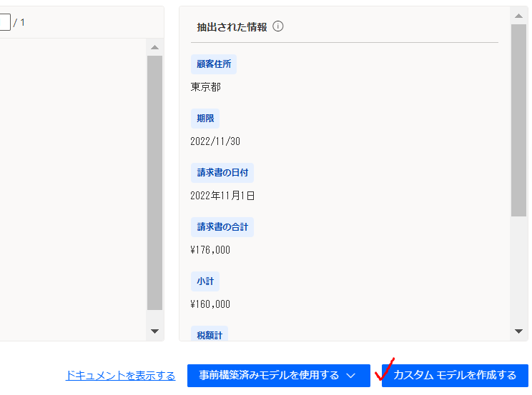Pick the 小計 field tag

pos(205,281)
